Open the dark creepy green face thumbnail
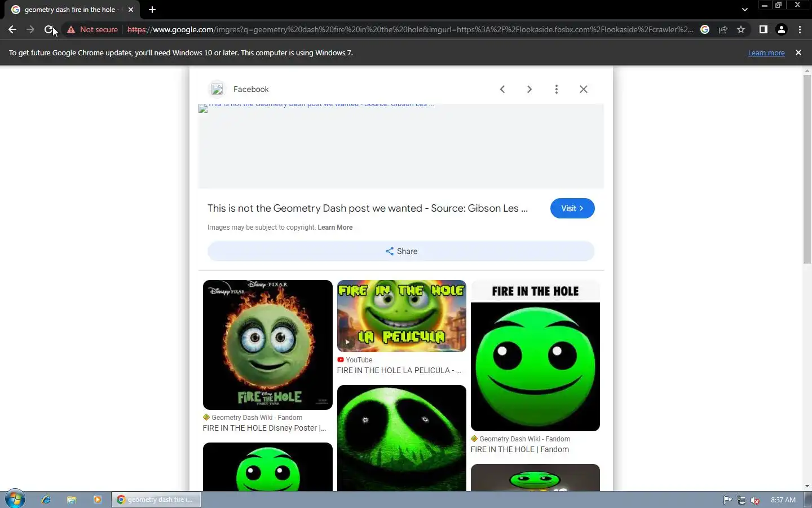The width and height of the screenshot is (812, 508). click(401, 438)
